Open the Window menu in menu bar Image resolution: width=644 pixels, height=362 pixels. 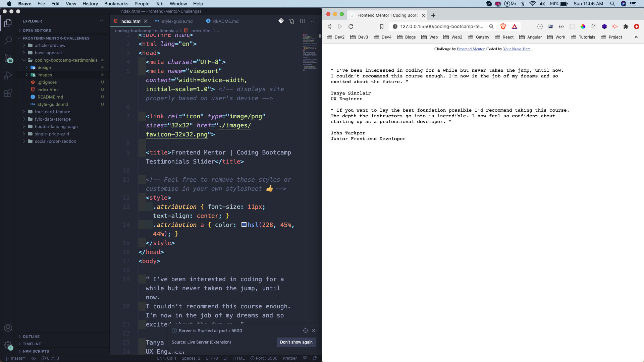tap(178, 4)
